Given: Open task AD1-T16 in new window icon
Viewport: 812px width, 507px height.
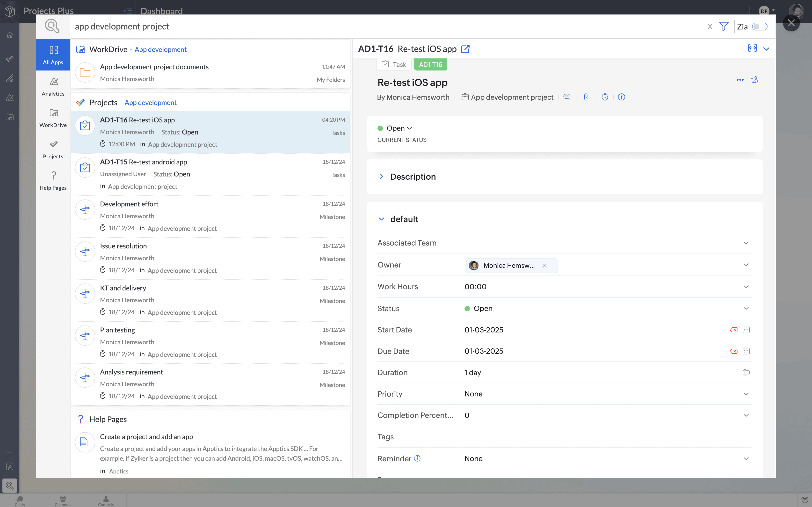Looking at the screenshot, I should point(465,49).
